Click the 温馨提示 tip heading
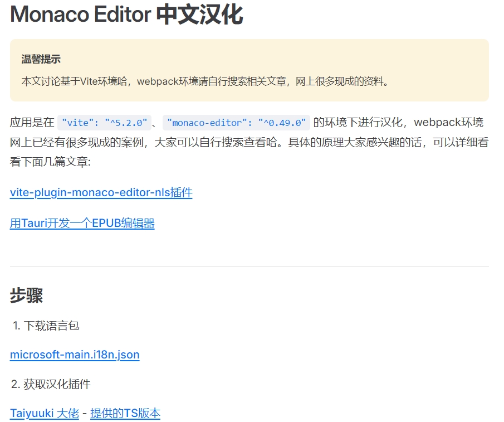Viewport: 504px width, 422px height. click(41, 59)
